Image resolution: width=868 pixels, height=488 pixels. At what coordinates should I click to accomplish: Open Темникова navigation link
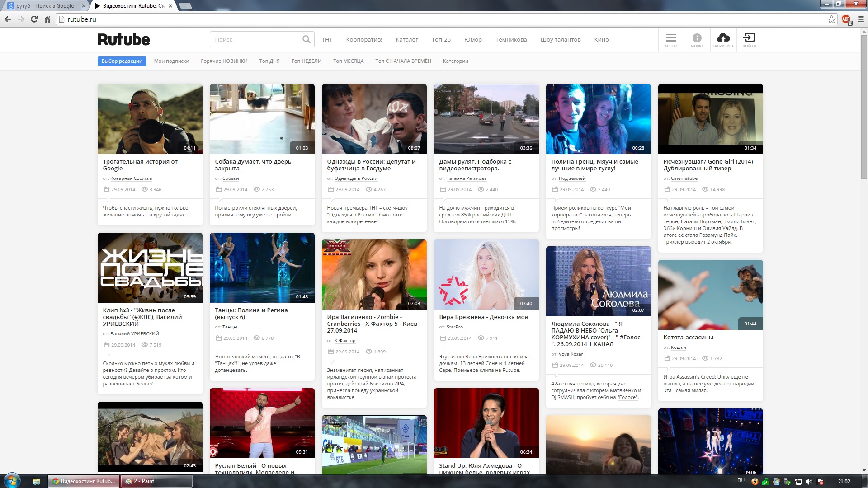pyautogui.click(x=511, y=40)
